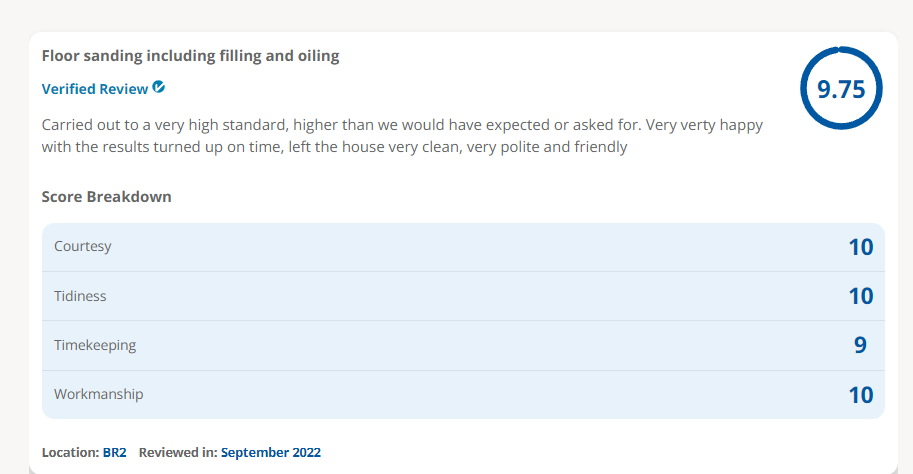913x474 pixels.
Task: Click the Workmanship label text
Action: (x=98, y=394)
